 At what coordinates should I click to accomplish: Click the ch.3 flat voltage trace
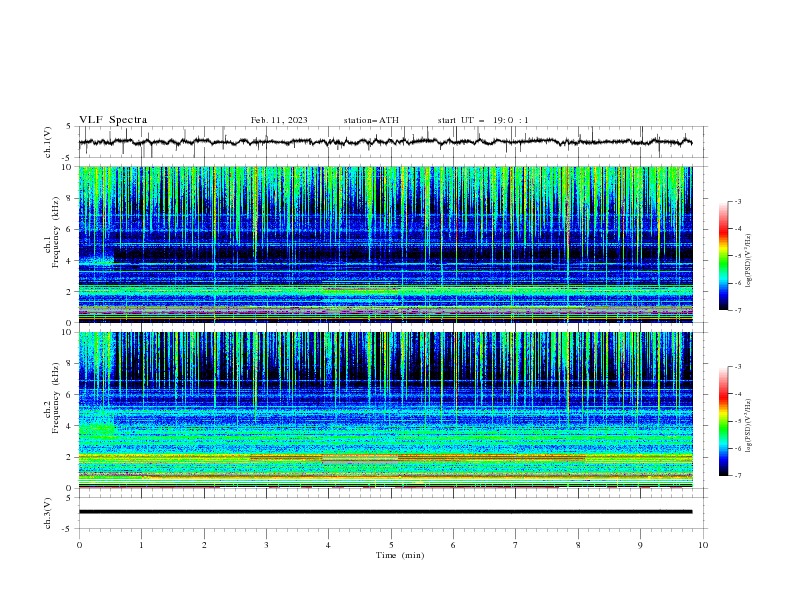pos(385,512)
